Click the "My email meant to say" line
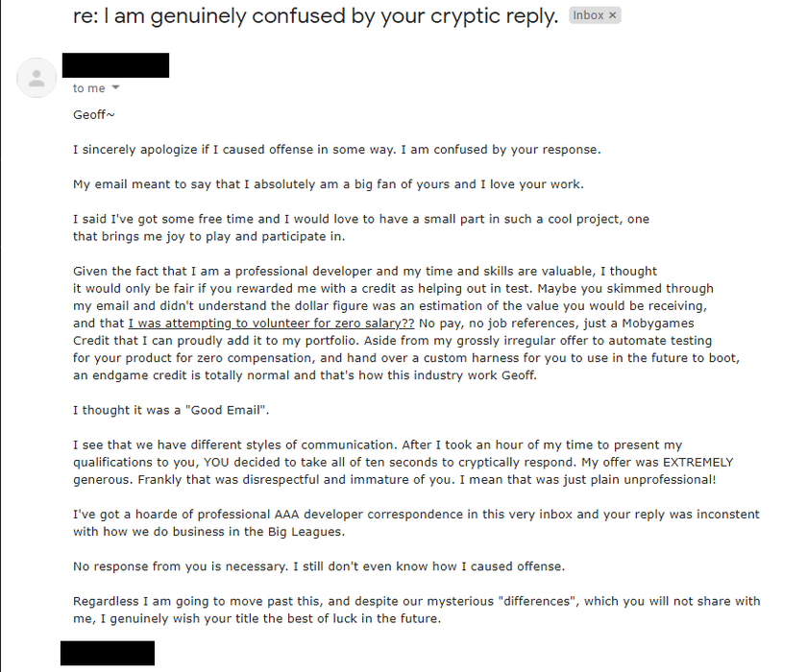This screenshot has height=672, width=807. pos(327,183)
